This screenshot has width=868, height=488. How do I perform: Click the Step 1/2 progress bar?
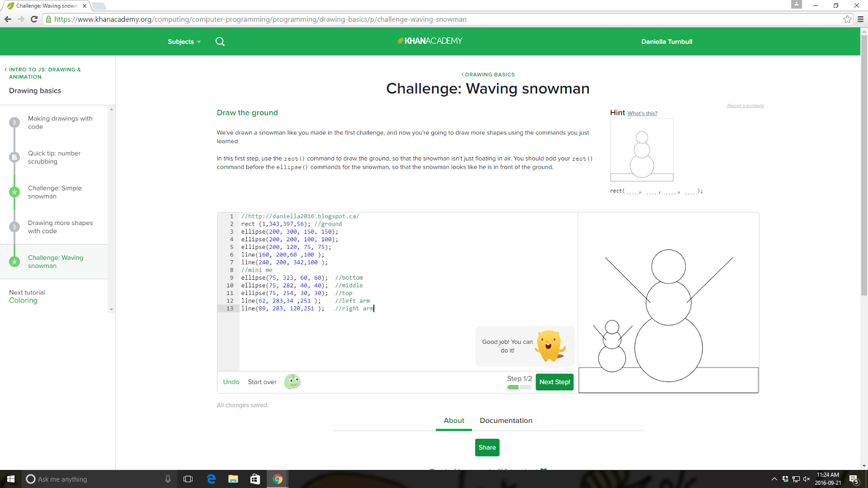[x=519, y=387]
